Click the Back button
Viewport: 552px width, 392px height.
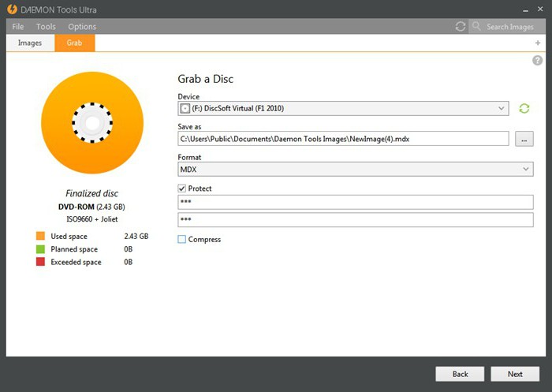tap(460, 374)
